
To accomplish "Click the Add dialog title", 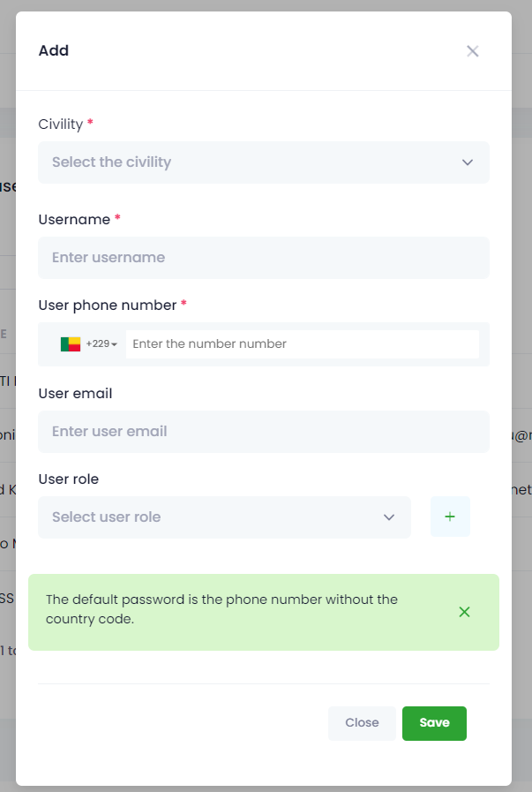I will (x=54, y=50).
